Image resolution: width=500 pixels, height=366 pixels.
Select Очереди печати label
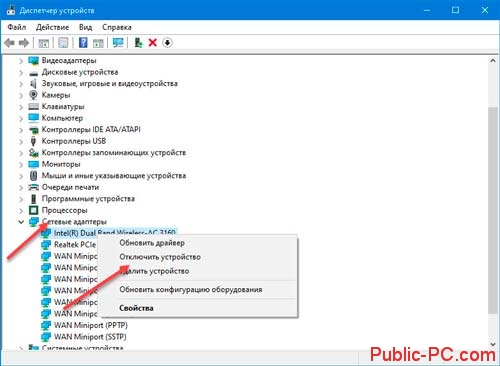coord(70,187)
